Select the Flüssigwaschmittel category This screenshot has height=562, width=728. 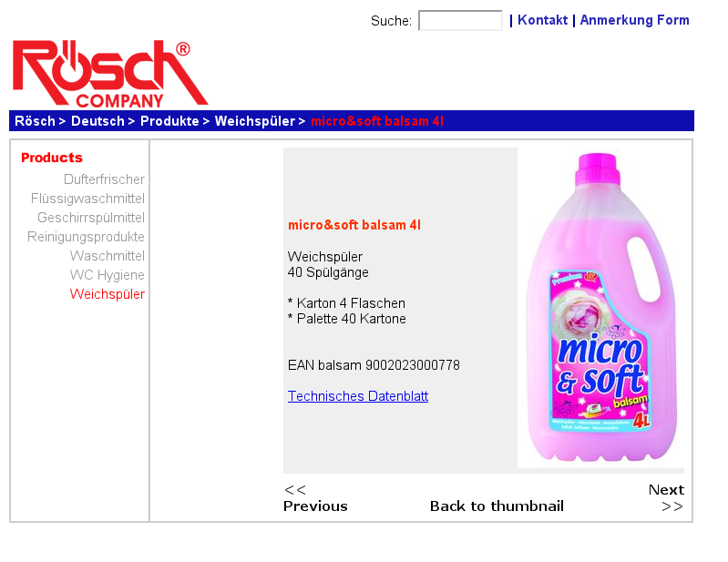pos(87,199)
